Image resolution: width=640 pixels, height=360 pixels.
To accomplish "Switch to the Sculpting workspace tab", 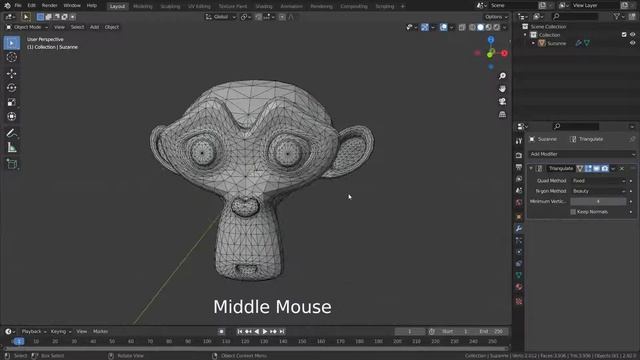I will tap(170, 6).
